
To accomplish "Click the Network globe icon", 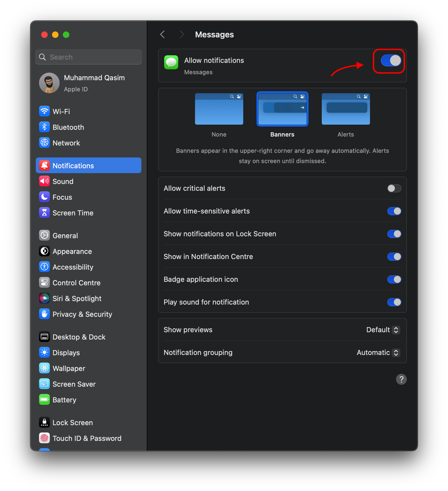I will 44,143.
